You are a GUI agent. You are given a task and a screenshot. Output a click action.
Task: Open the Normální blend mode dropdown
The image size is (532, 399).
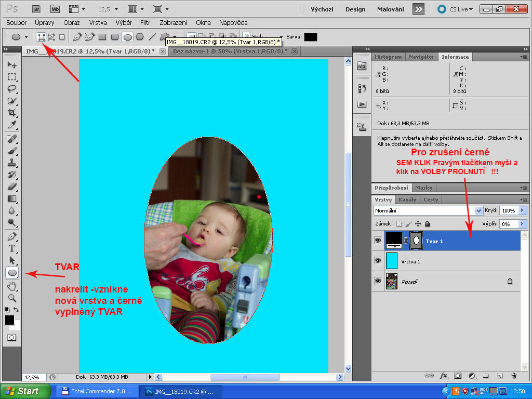click(x=479, y=211)
